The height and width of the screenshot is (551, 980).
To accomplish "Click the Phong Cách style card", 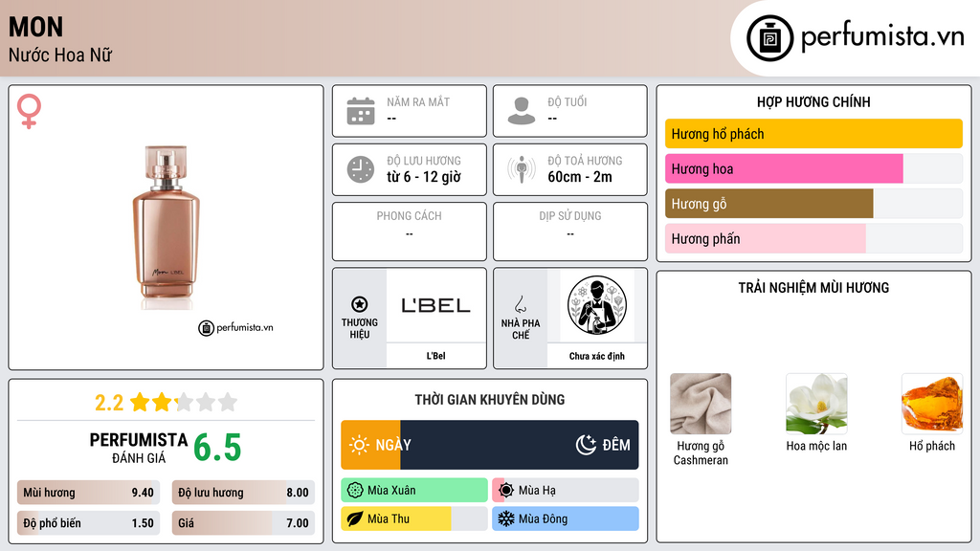I will pos(410,231).
